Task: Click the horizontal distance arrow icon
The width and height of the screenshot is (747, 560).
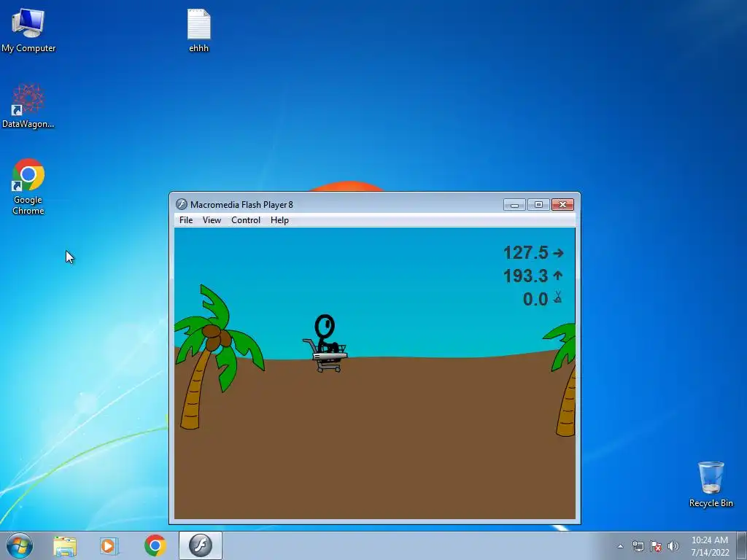Action: [x=558, y=253]
